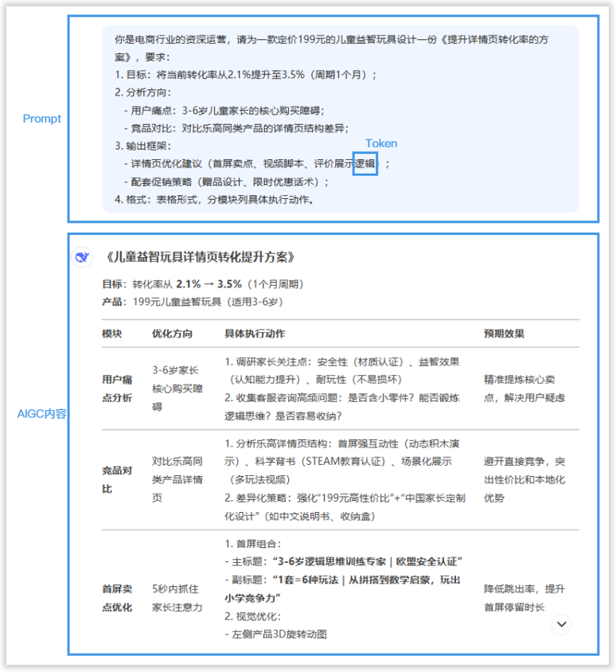616x672 pixels.
Task: Select the 首屏卖点优化 row title
Action: click(x=117, y=598)
